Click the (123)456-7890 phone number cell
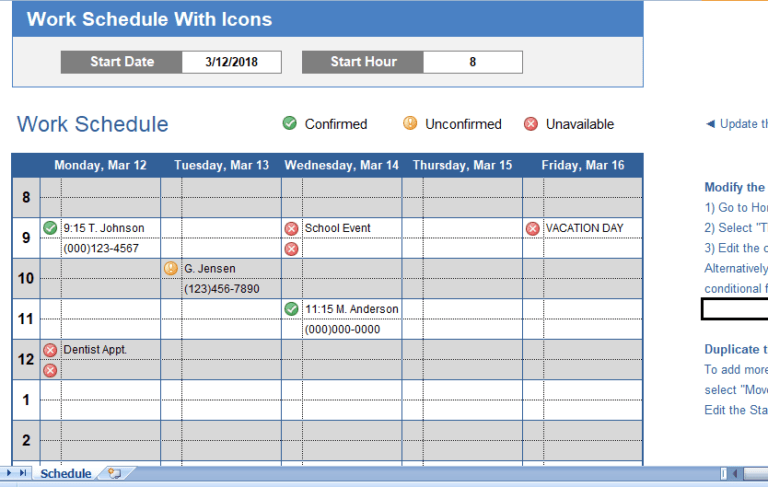 click(221, 289)
